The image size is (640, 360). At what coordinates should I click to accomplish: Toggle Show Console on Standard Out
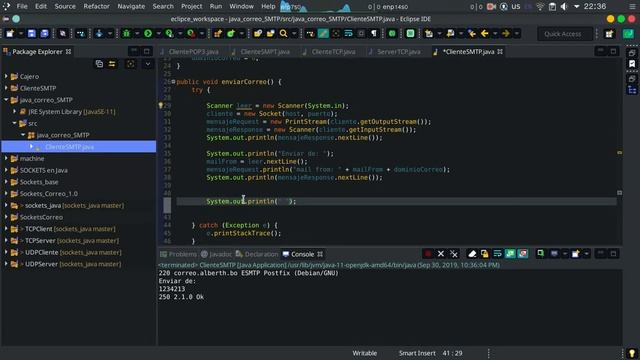510,254
